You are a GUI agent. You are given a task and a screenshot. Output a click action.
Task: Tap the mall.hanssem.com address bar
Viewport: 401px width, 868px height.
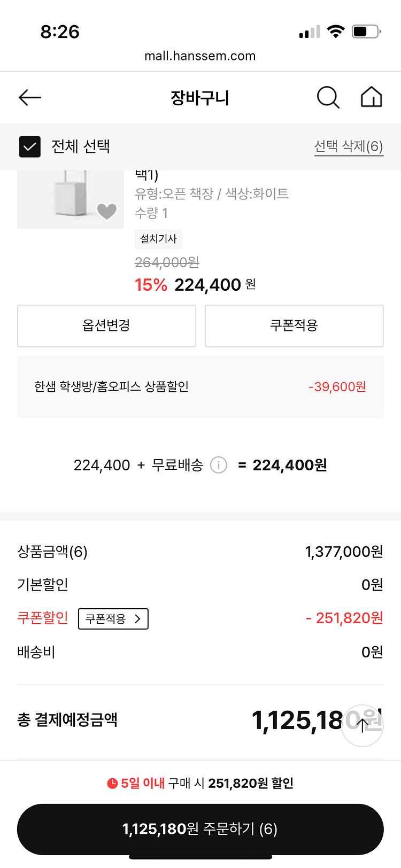point(200,56)
